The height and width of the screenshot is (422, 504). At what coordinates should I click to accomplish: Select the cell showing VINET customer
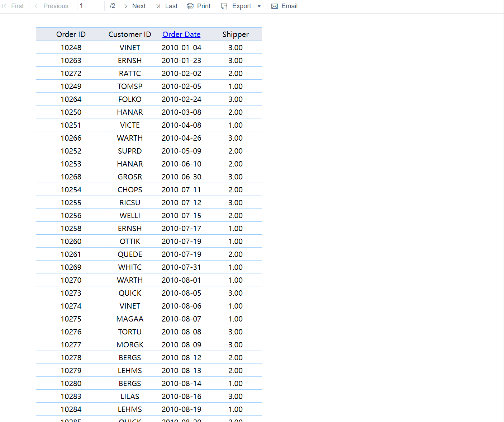[x=129, y=47]
